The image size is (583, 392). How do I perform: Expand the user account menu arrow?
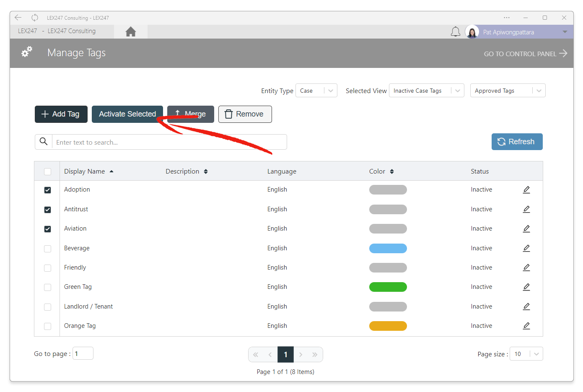565,32
